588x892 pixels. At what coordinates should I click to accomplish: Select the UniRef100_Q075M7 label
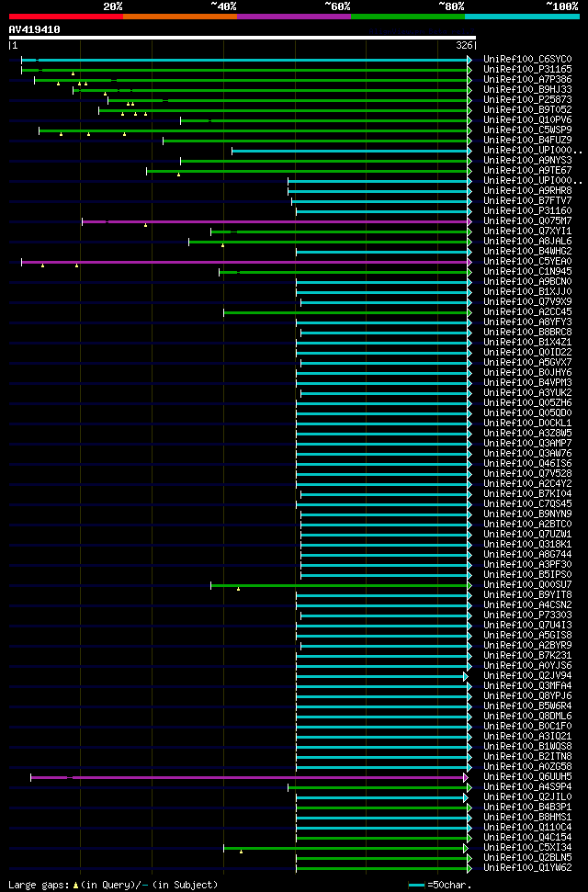[527, 220]
